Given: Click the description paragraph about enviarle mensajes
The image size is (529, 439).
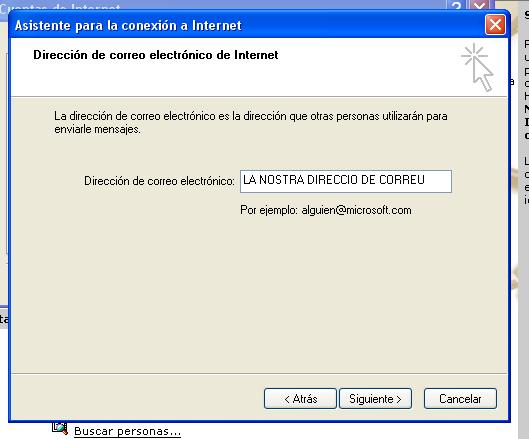Looking at the screenshot, I should tap(251, 122).
